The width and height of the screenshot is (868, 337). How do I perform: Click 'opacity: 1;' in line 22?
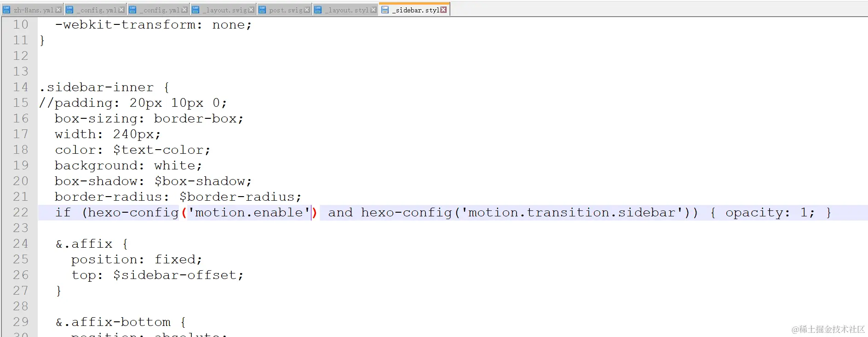point(770,212)
